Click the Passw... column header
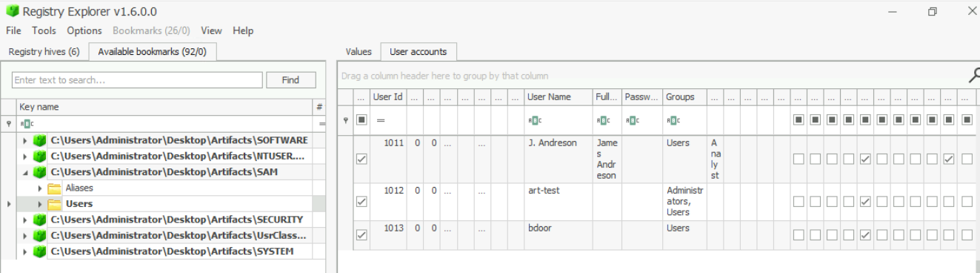 click(642, 97)
